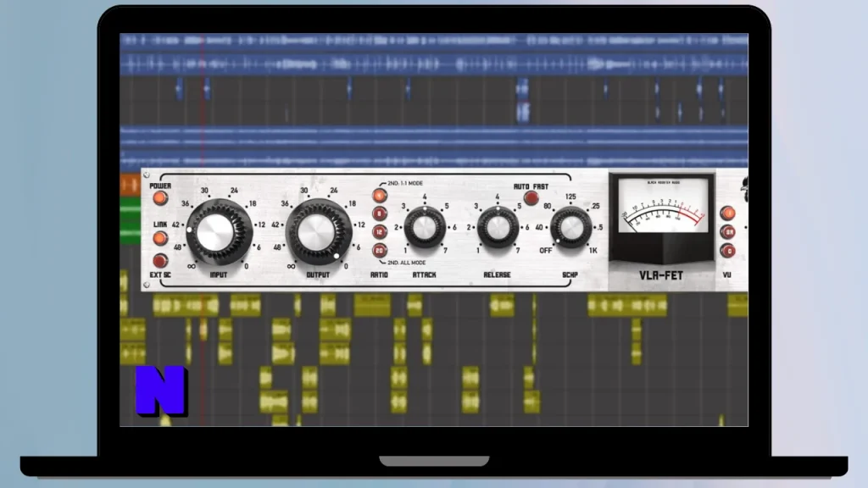This screenshot has width=868, height=488.
Task: Click the OUTPUT knob
Action: 317,232
